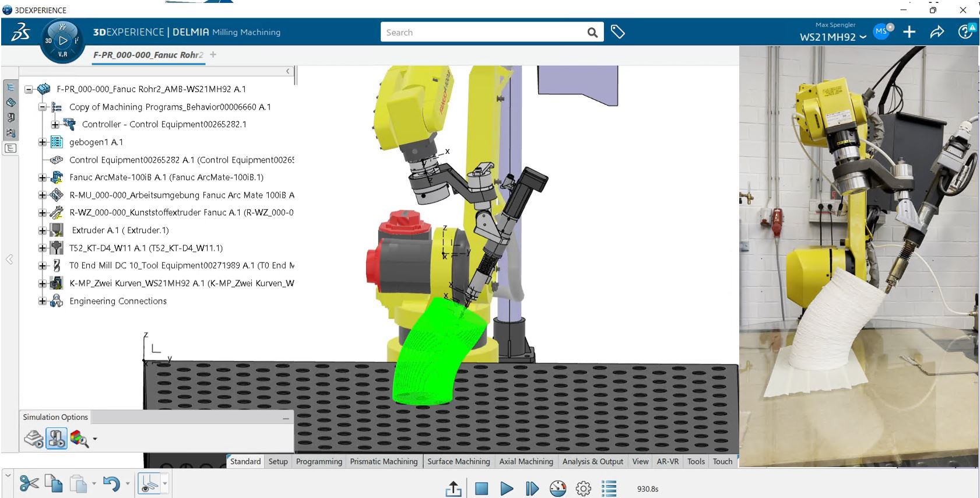Expand the Fanuc ArcMate-100iB A.1 node

(42, 177)
